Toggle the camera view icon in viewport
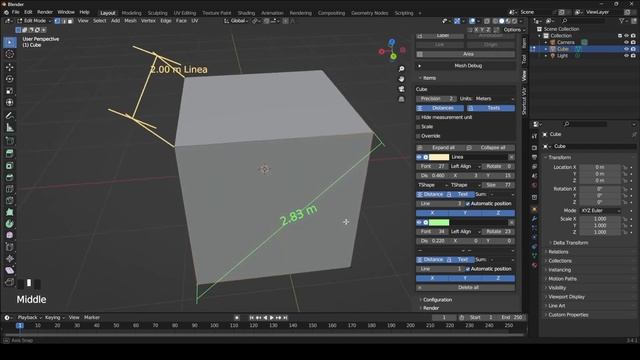640x360 pixels. 402,89
